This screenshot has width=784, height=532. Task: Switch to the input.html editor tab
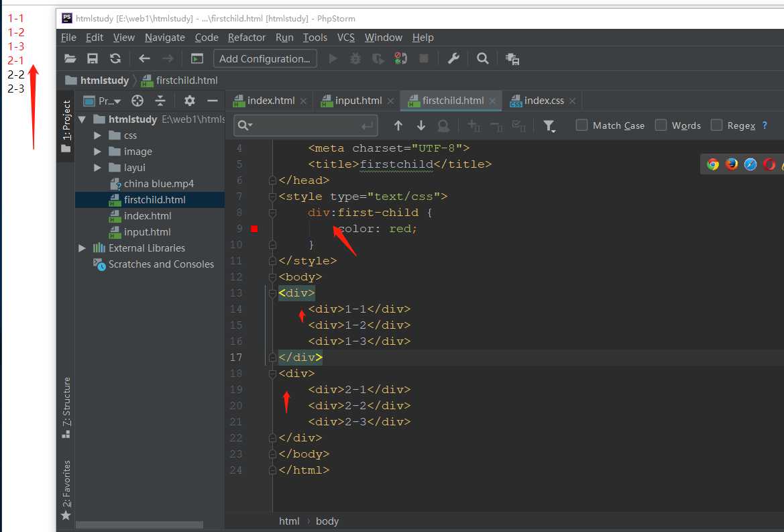click(357, 101)
